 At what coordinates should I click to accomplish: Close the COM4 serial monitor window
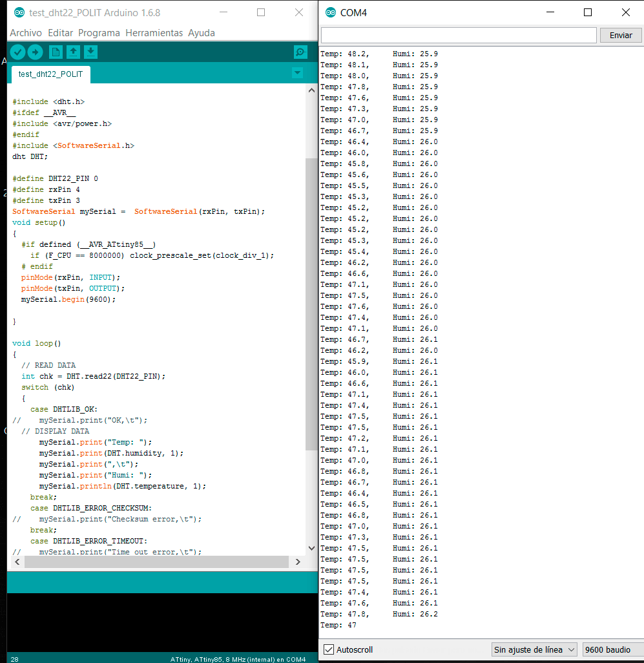click(626, 13)
